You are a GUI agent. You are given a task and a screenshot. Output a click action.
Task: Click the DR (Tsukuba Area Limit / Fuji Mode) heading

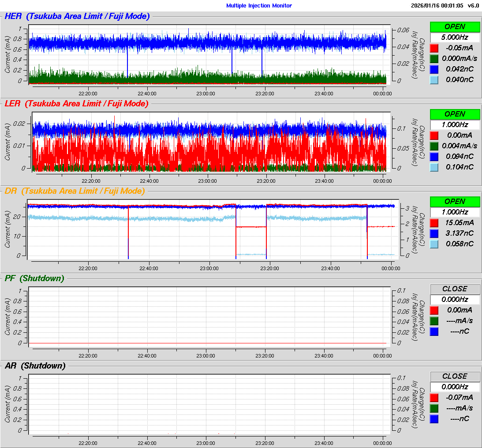(x=75, y=191)
